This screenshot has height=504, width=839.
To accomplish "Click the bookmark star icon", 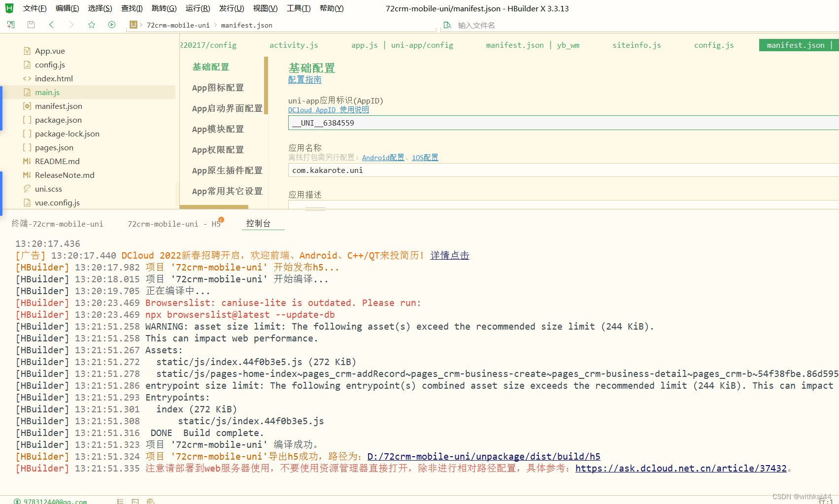I will click(92, 25).
